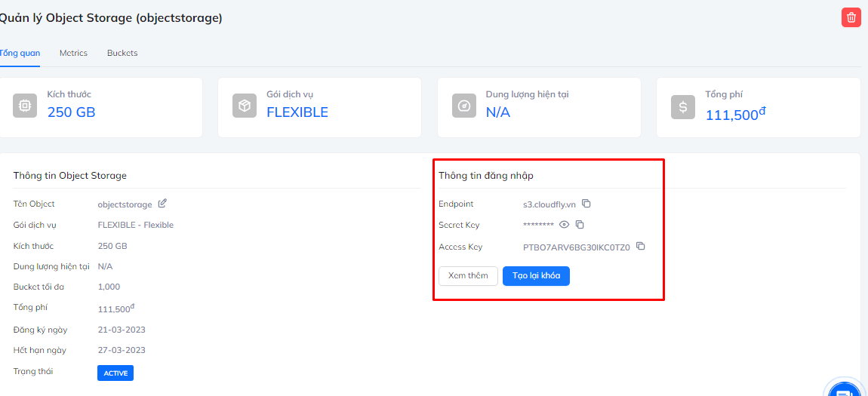Click the 250 GB value in top card
This screenshot has height=396, width=868.
(x=72, y=112)
